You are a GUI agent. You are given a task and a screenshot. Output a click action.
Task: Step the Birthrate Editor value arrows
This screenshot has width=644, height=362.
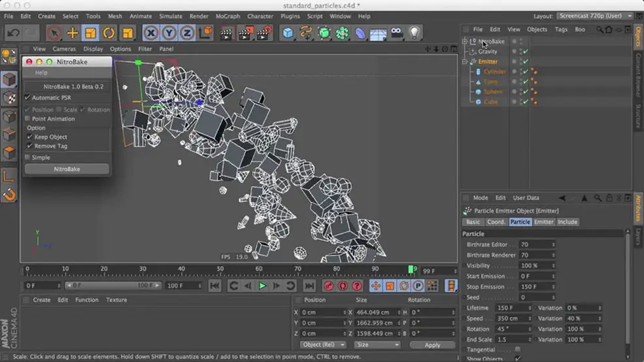coord(553,244)
